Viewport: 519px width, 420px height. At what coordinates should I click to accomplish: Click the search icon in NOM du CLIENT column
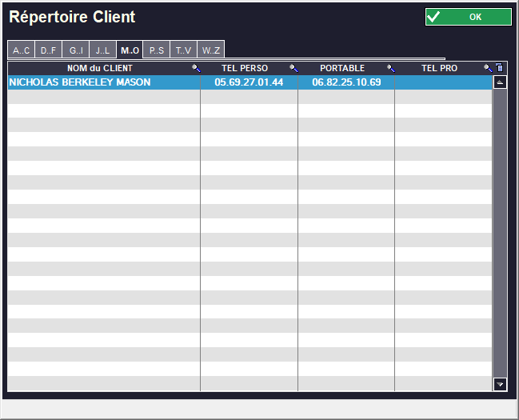[196, 69]
